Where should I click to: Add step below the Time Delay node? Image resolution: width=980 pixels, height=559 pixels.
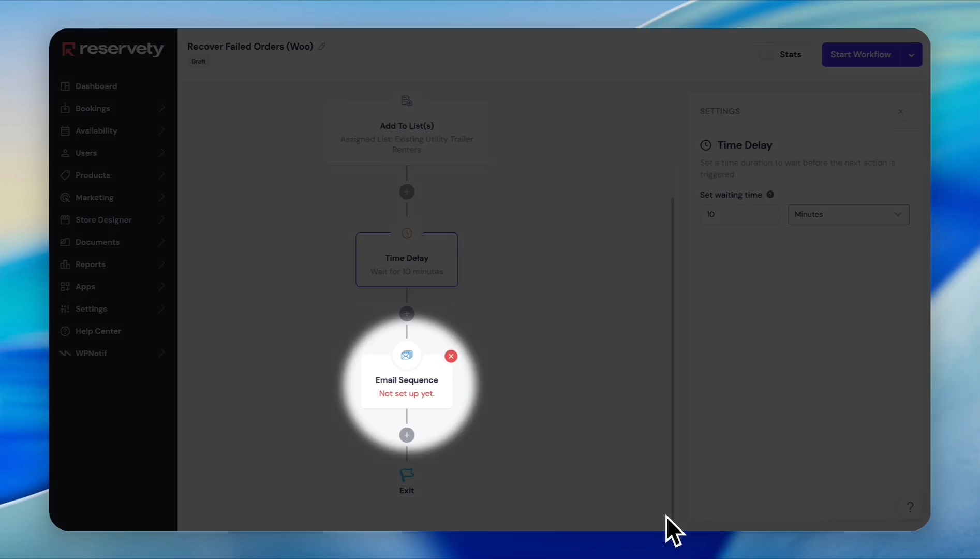[407, 314]
